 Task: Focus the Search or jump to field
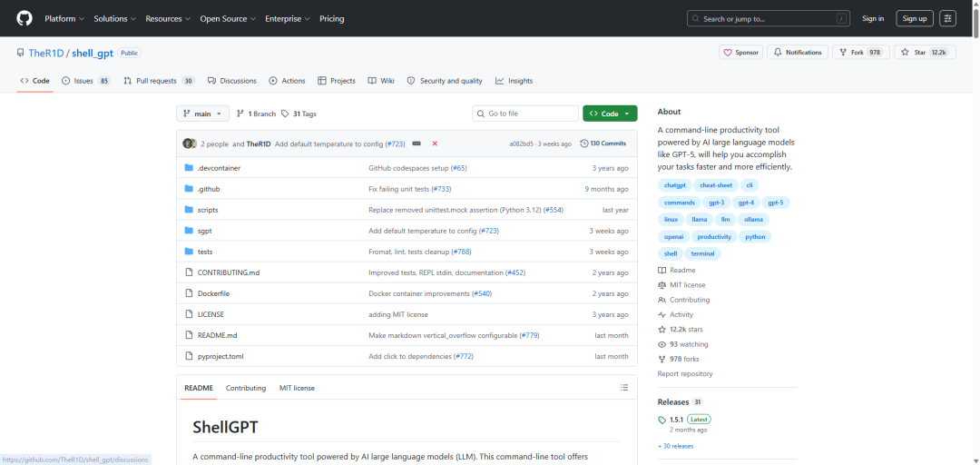coord(769,18)
